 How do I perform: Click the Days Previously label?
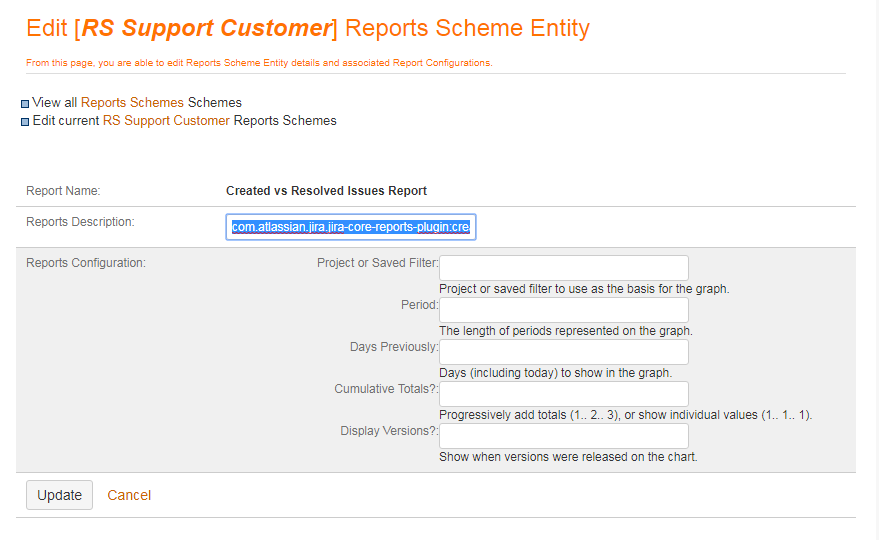394,347
